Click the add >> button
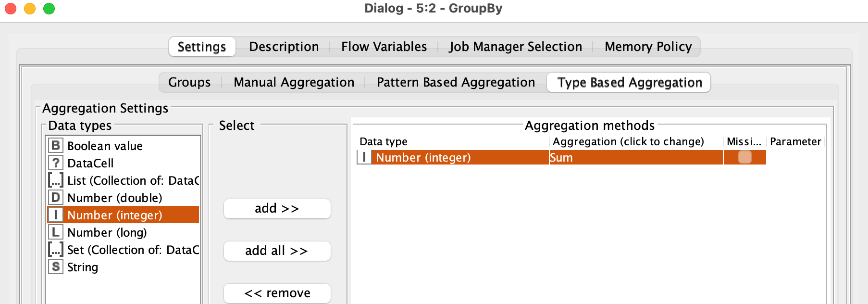The width and height of the screenshot is (868, 304). 277,209
